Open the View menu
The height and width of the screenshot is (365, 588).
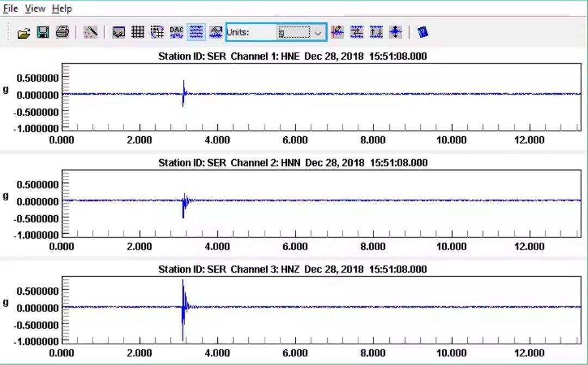click(x=35, y=8)
